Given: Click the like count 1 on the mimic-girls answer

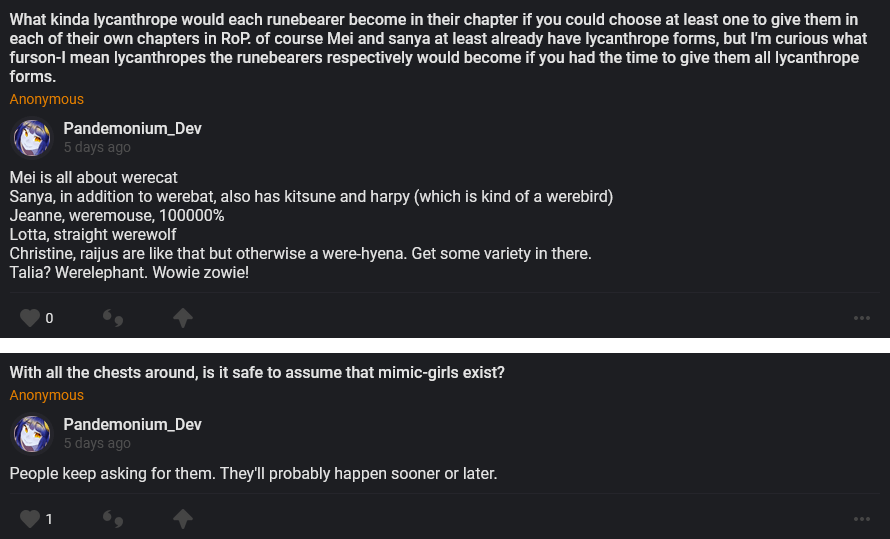Looking at the screenshot, I should tap(49, 519).
